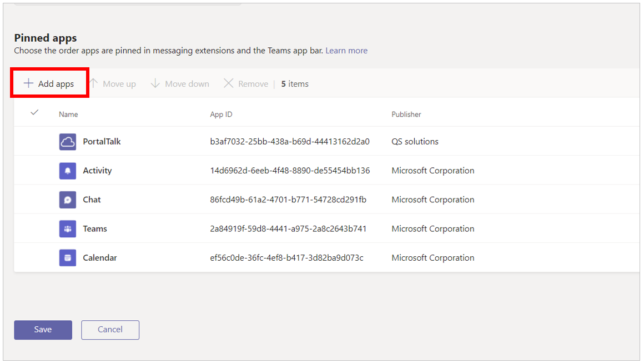Click the Chat bubble icon

point(67,200)
